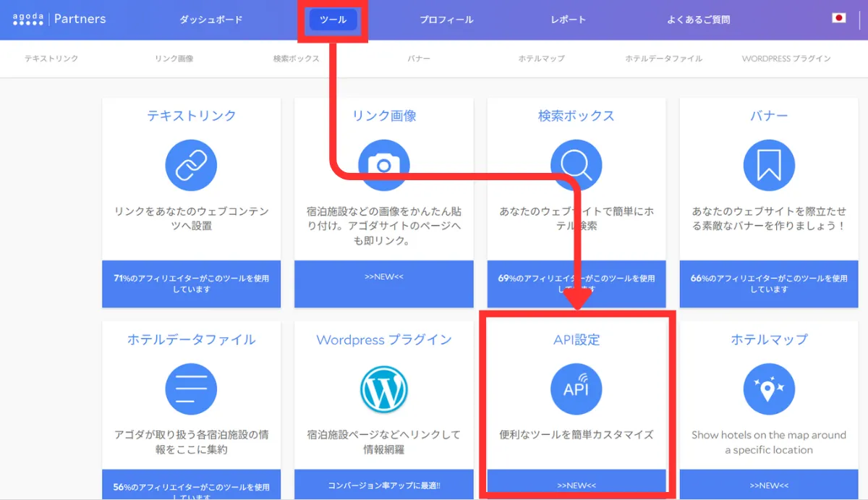
Task: Open the レポート menu
Action: point(569,20)
